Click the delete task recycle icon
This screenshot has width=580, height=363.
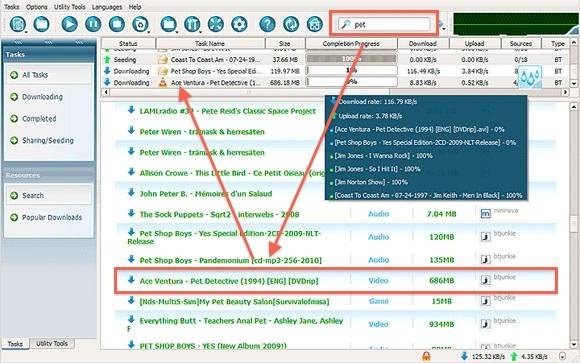pyautogui.click(x=140, y=24)
